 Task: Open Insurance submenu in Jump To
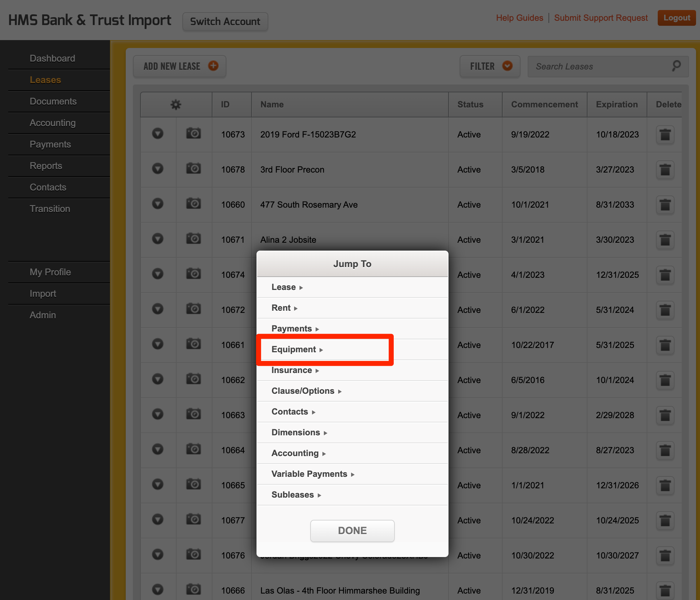coord(352,370)
